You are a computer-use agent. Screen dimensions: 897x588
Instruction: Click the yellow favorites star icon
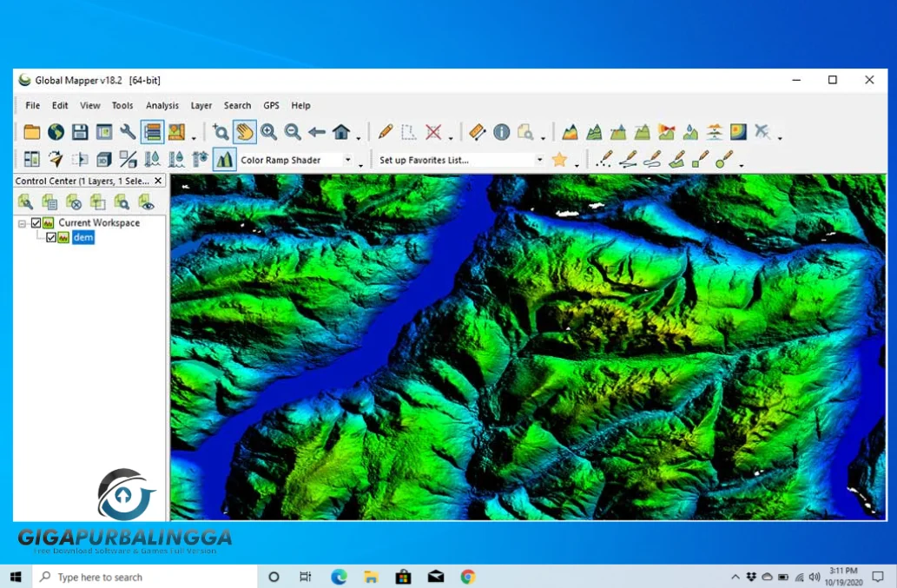tap(559, 160)
